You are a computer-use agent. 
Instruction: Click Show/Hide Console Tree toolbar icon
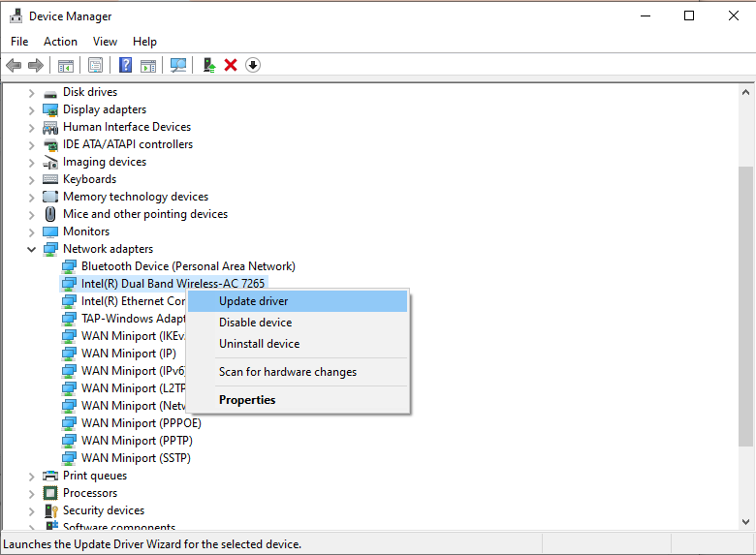coord(66,65)
